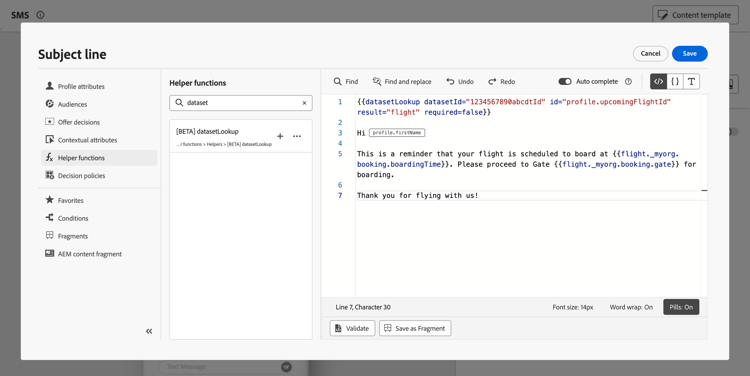Image resolution: width=750 pixels, height=376 pixels.
Task: Add the datasetLookup function with plus icon
Action: tap(280, 136)
